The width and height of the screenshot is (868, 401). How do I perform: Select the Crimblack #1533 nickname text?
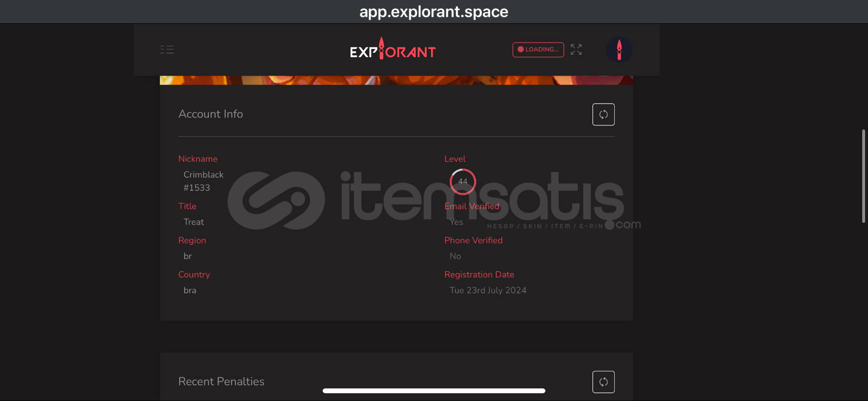pyautogui.click(x=203, y=181)
